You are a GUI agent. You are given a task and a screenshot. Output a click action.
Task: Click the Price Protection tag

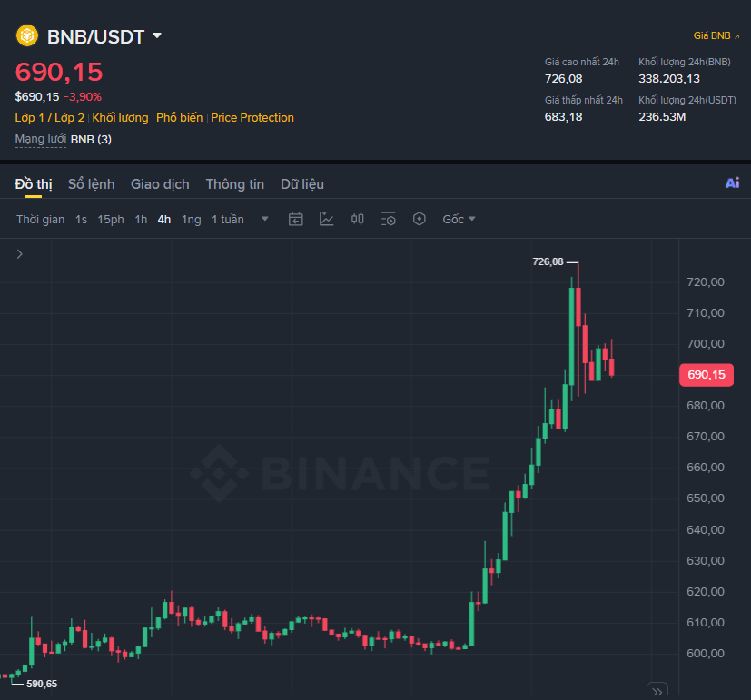pos(252,118)
